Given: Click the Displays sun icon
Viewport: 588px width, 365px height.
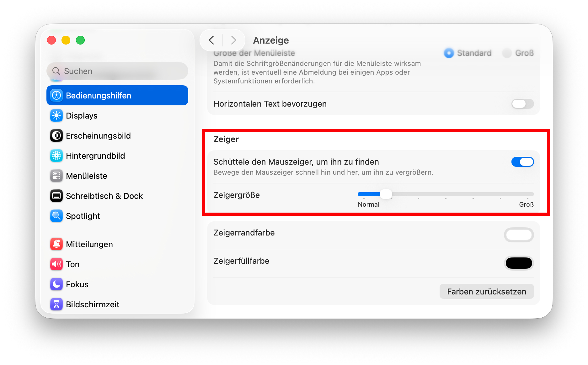Looking at the screenshot, I should (56, 116).
